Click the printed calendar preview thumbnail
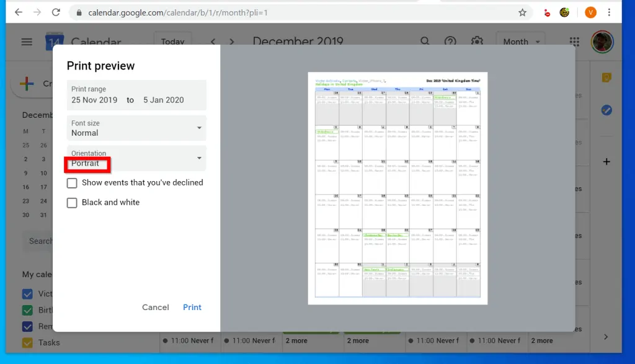Image resolution: width=635 pixels, height=364 pixels. (397, 188)
